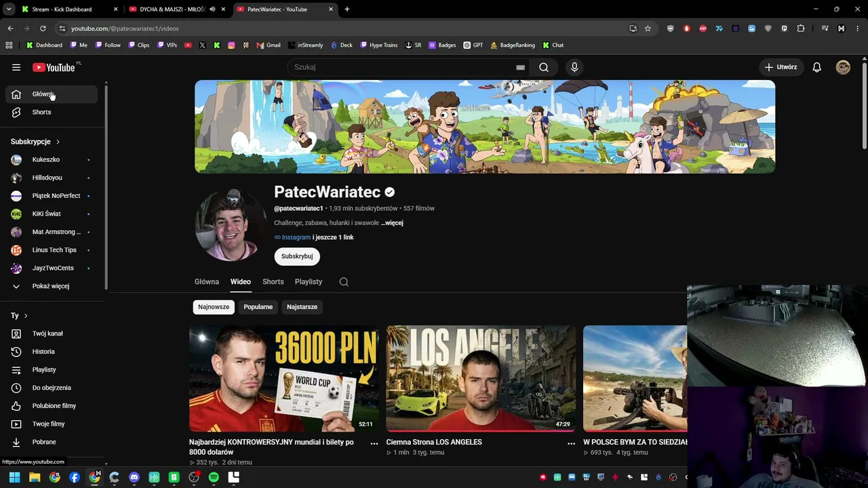Open options for the KONTROWERSYJNY mundial video
This screenshot has height=488, width=868.
pos(374,443)
